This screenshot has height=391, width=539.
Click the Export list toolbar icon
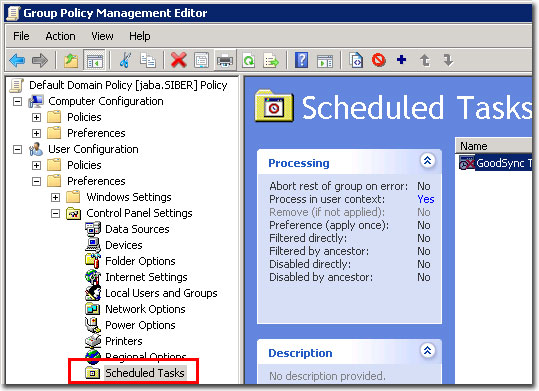[271, 61]
